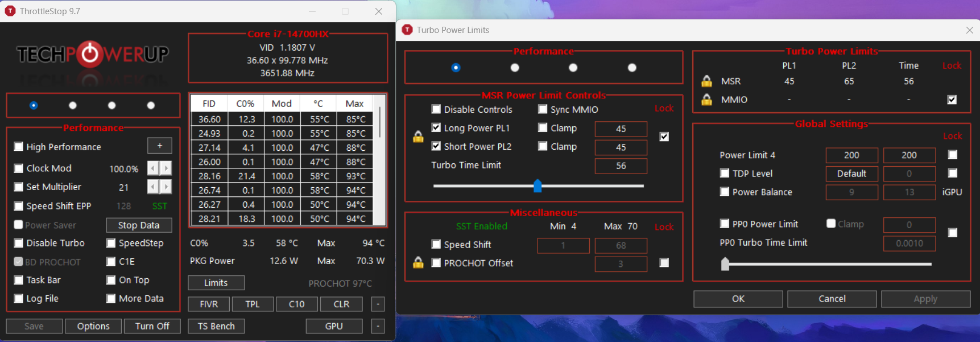Click the TPL button

pyautogui.click(x=253, y=304)
